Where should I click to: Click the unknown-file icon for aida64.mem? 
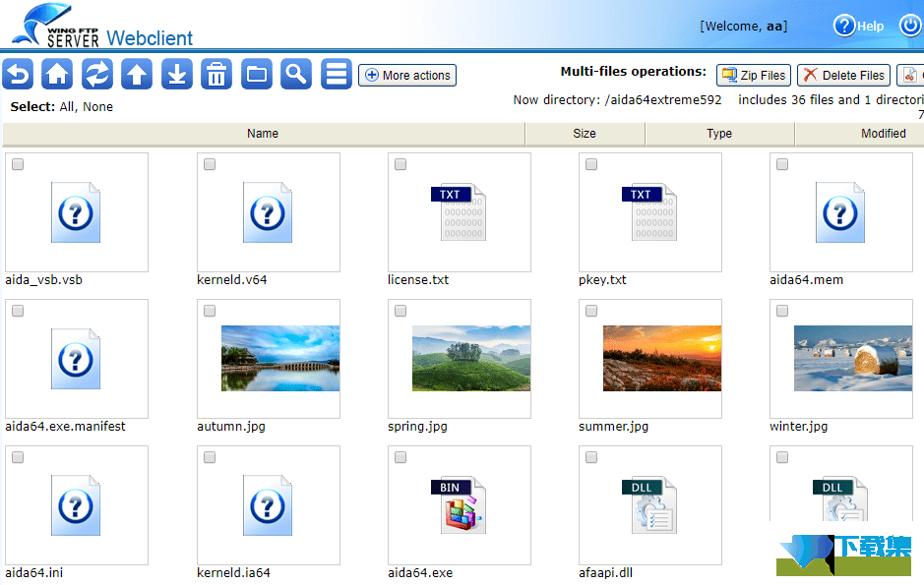[840, 212]
